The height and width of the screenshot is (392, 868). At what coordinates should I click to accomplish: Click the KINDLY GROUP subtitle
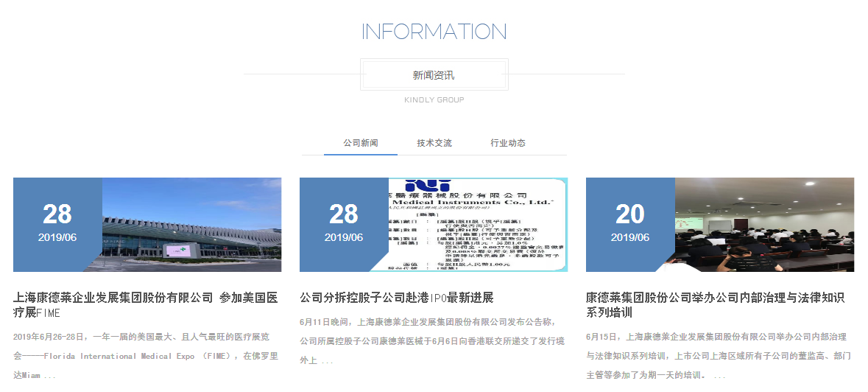tap(434, 100)
